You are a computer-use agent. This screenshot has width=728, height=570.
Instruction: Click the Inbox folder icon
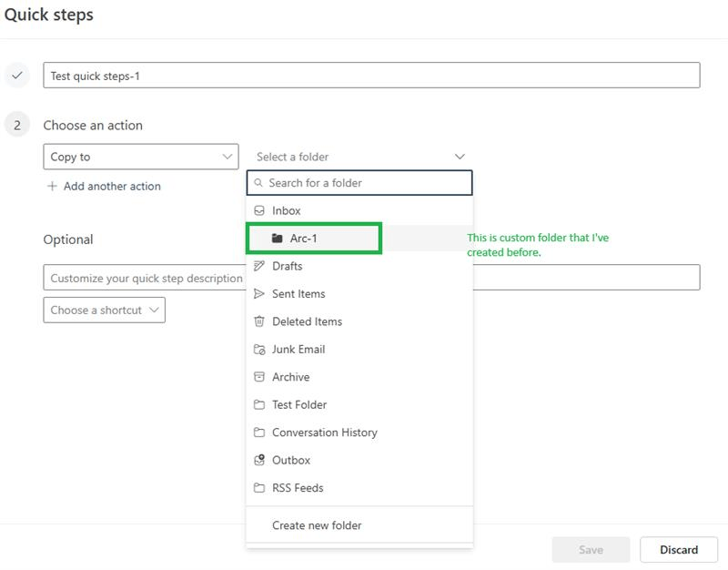[x=259, y=210]
